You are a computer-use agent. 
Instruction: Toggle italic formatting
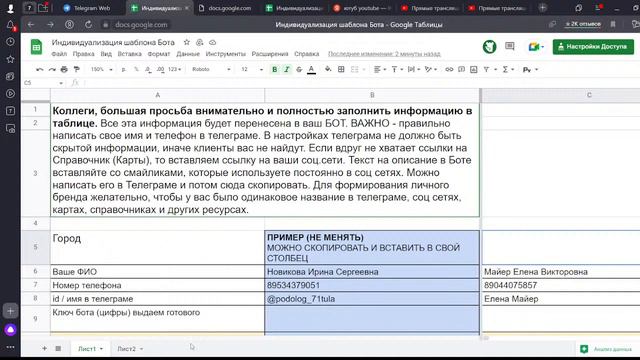pyautogui.click(x=287, y=70)
